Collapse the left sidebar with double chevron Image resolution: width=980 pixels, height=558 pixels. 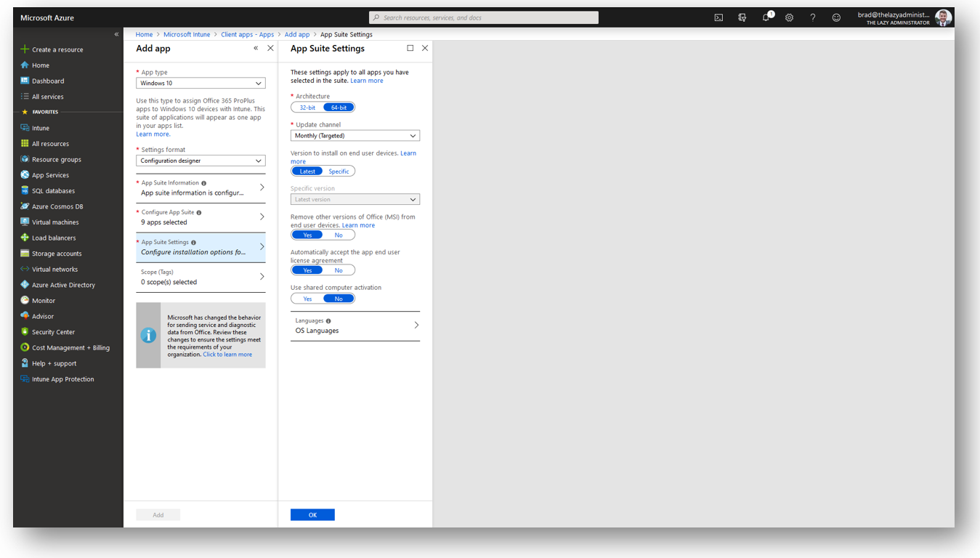click(116, 34)
